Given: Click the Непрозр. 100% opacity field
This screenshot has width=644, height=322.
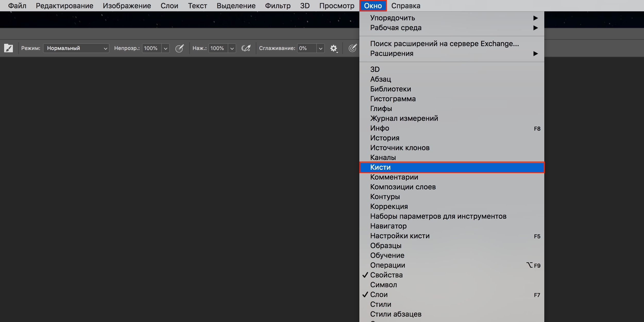Looking at the screenshot, I should click(151, 48).
